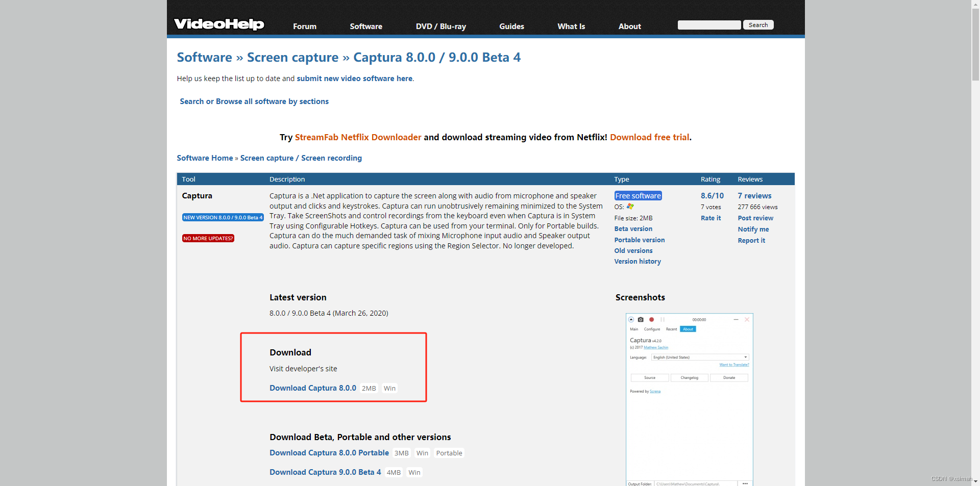The image size is (980, 486).
Task: Open Beta version link
Action: coord(633,229)
